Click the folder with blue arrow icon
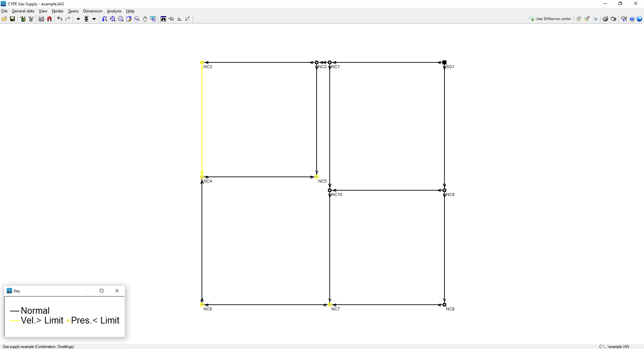Screen dimensions: 644x349 click(x=624, y=19)
